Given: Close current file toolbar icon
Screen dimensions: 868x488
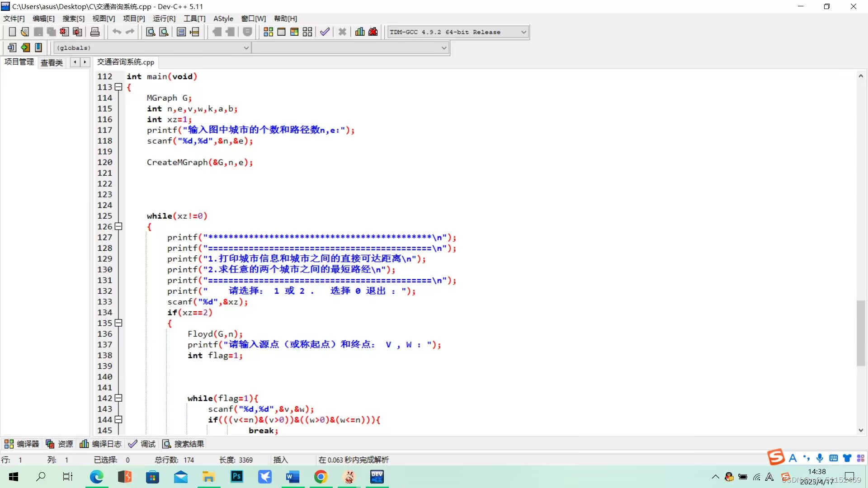Looking at the screenshot, I should click(64, 32).
